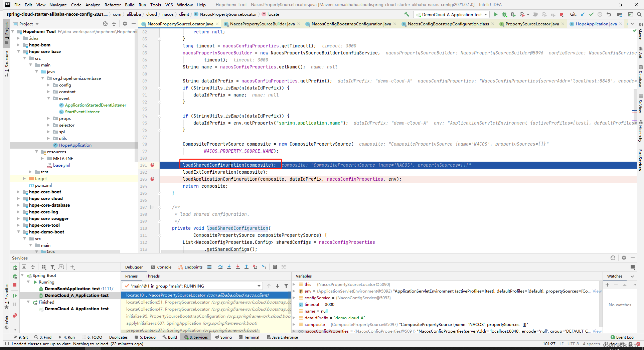Viewport: 644px width, 350px height.
Task: Click Step Out in debugger toolbar
Action: [x=247, y=267]
